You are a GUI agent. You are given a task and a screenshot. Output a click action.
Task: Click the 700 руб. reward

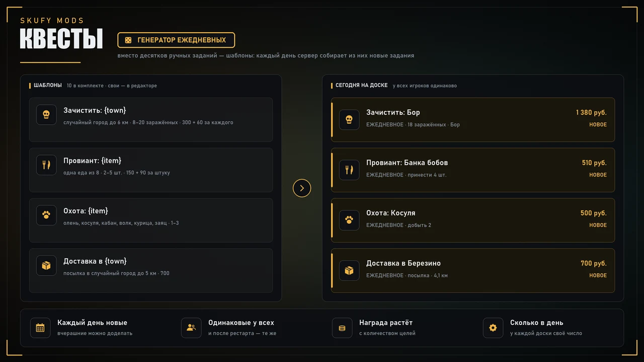(x=594, y=263)
